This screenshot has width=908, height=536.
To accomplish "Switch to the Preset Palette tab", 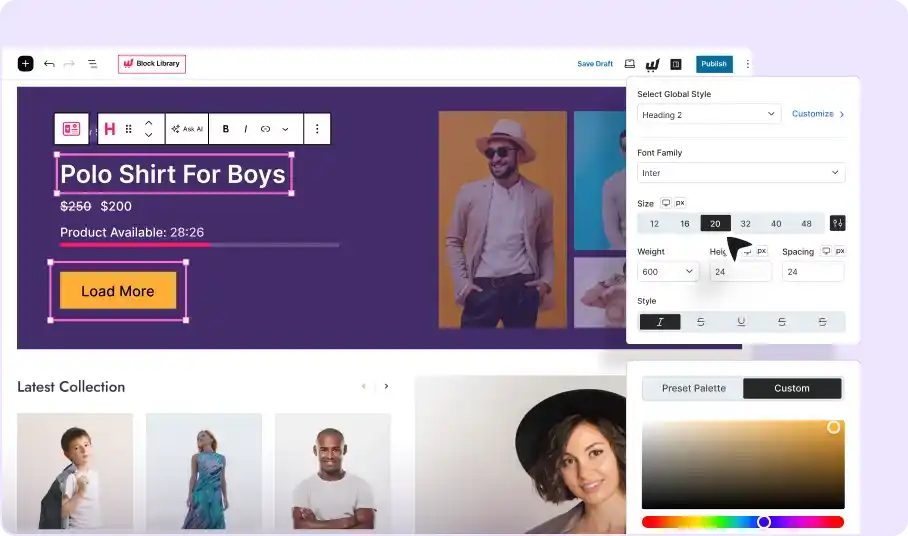I will pos(694,388).
